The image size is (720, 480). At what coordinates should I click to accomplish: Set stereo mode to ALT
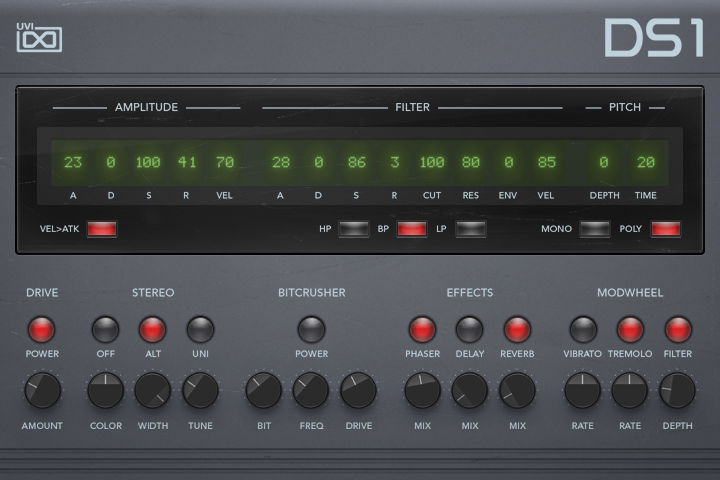[x=152, y=329]
